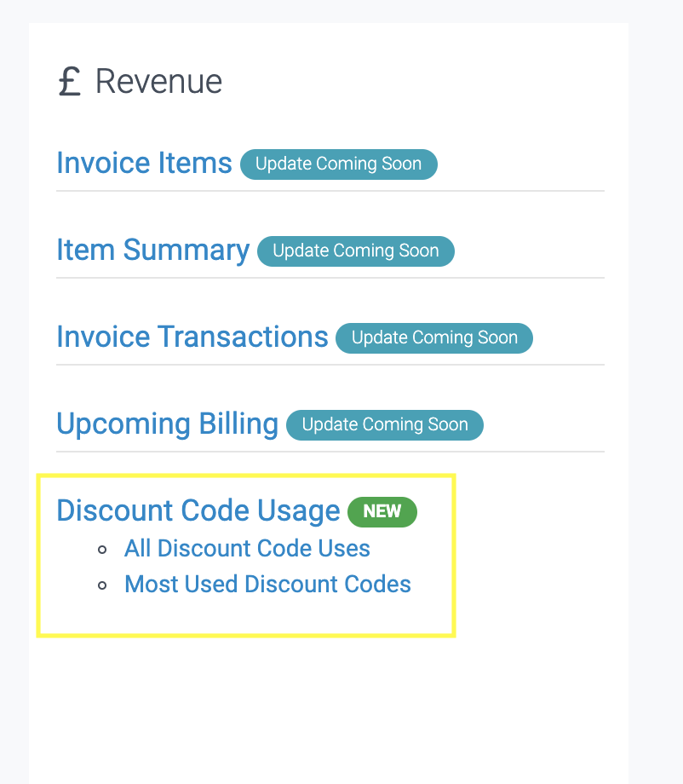Click the badge beside Invoice Transactions
683x784 pixels.
coord(433,338)
